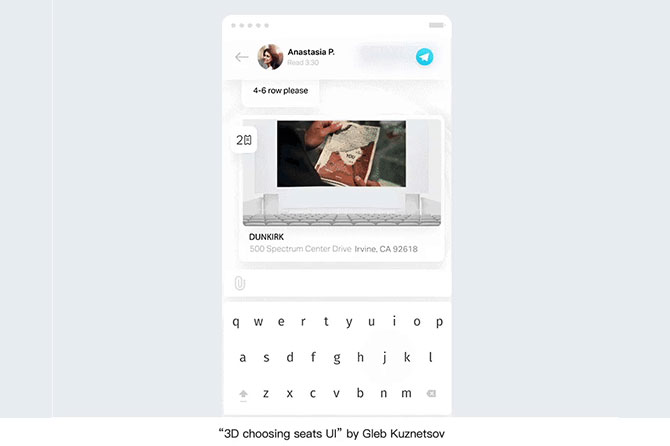The width and height of the screenshot is (670, 446).
Task: Tap the m key on keyboard
Action: tap(406, 393)
